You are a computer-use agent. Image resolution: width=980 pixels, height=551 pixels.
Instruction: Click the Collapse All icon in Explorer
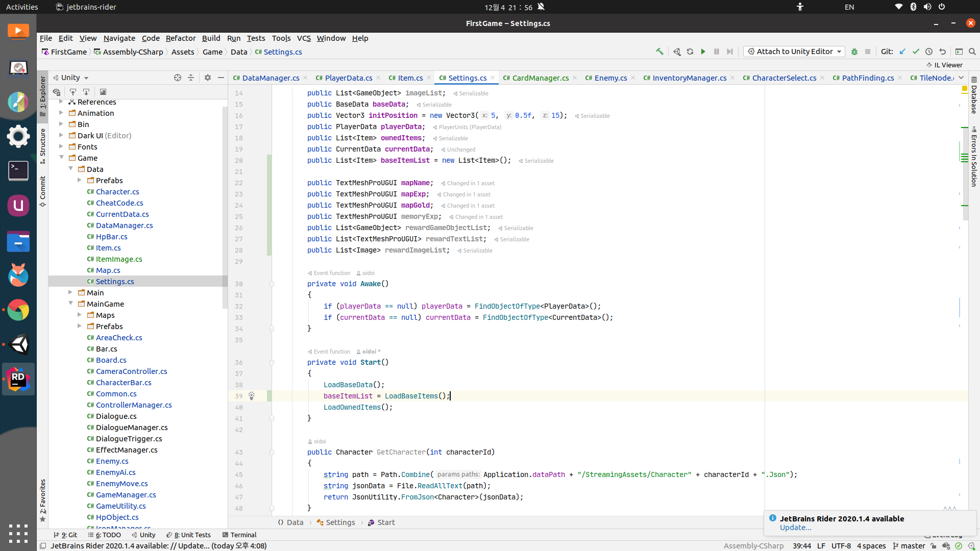(x=191, y=78)
